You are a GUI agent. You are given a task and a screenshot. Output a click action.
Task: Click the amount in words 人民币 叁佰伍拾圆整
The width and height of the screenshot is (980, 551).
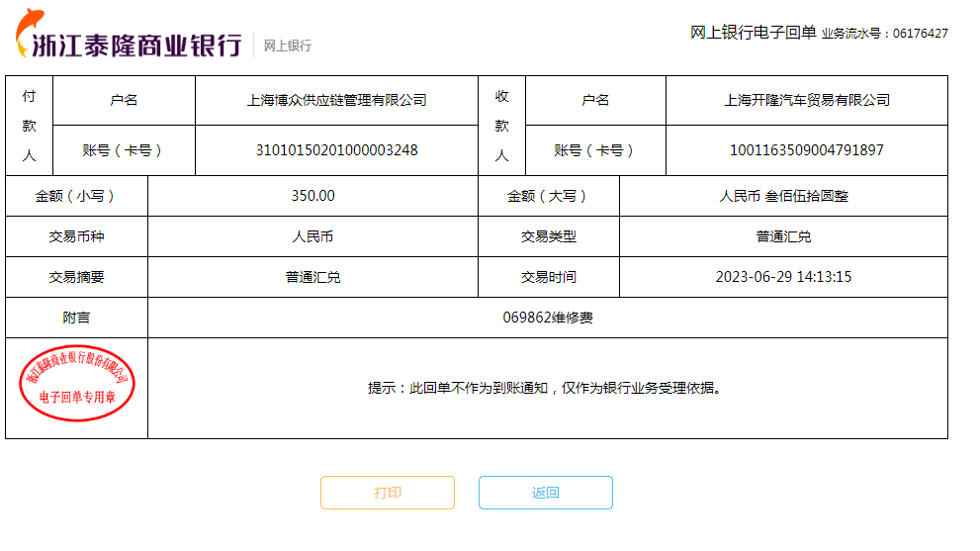click(783, 196)
